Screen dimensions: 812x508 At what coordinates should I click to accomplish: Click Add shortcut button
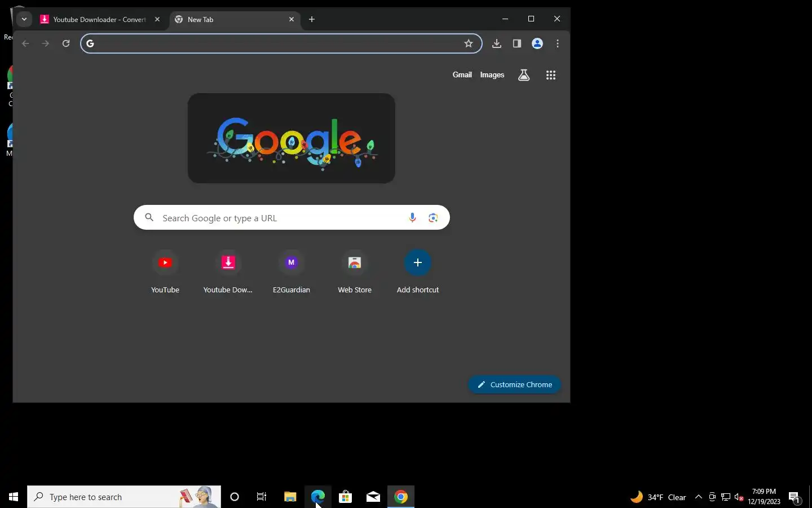(x=418, y=272)
